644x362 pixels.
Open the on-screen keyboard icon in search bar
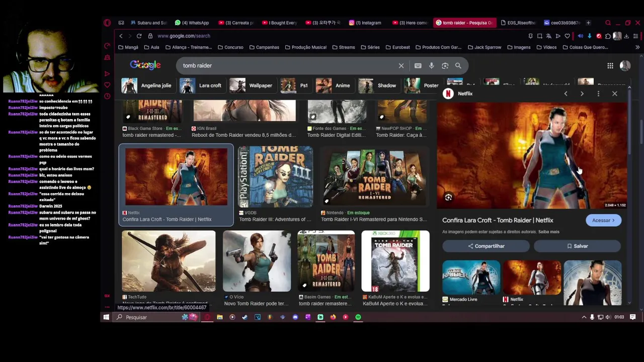click(418, 66)
